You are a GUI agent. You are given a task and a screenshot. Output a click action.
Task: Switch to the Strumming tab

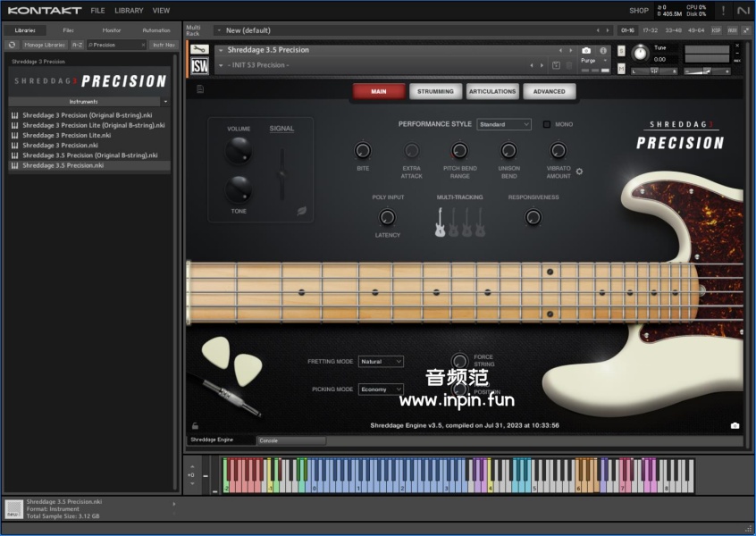tap(435, 91)
